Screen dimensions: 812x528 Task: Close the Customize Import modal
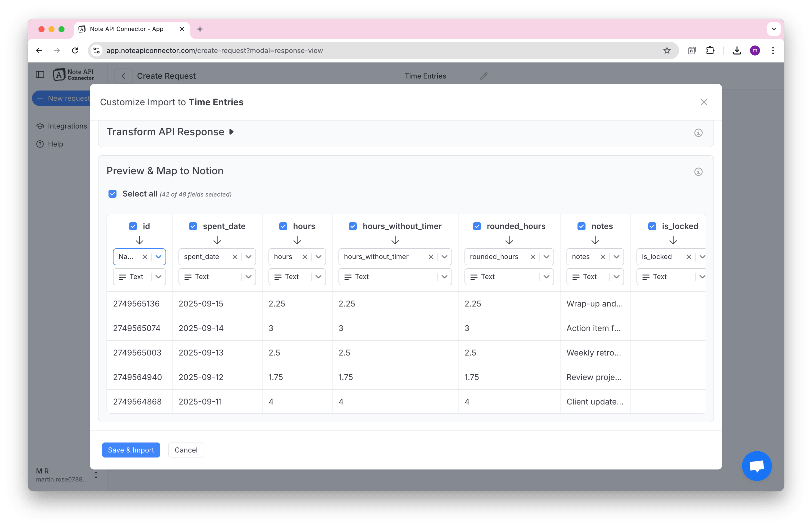(703, 102)
